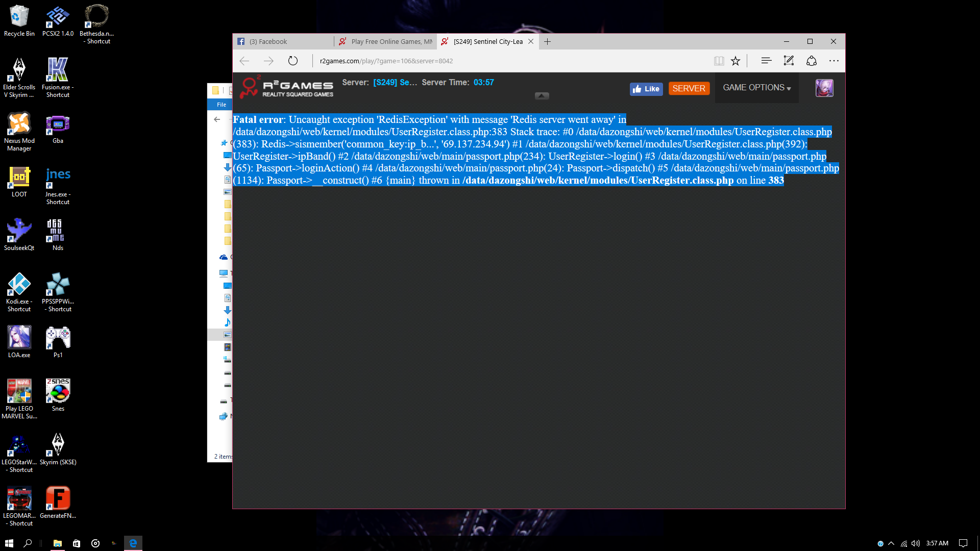
Task: Click the Edge refresh page icon
Action: 292,61
